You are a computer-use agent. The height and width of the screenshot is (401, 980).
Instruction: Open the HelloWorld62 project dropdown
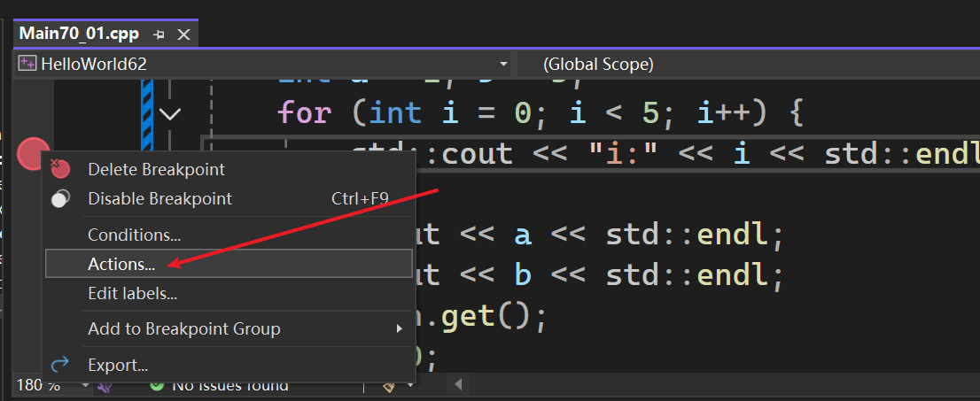[x=503, y=64]
